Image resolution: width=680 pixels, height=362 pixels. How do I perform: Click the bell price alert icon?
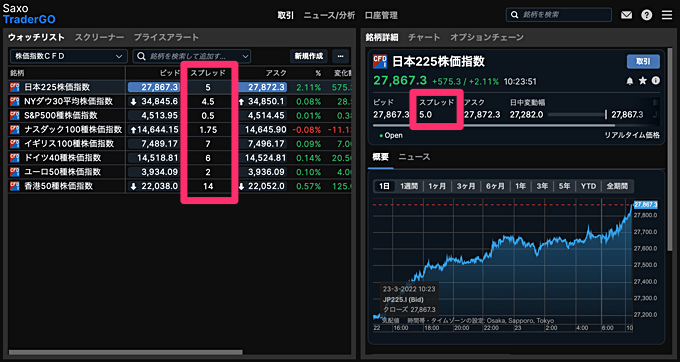coord(630,81)
